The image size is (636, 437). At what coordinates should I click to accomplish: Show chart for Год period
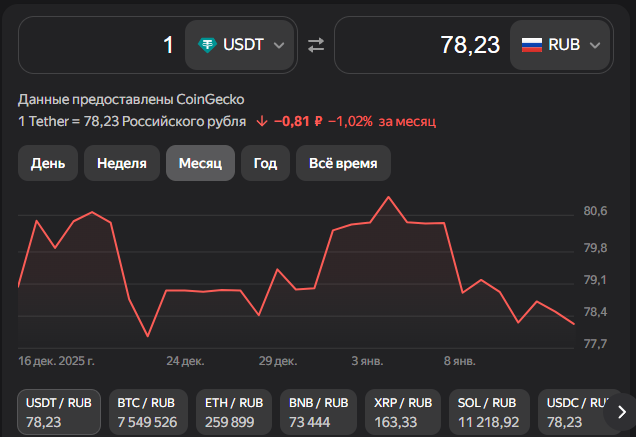pos(265,163)
